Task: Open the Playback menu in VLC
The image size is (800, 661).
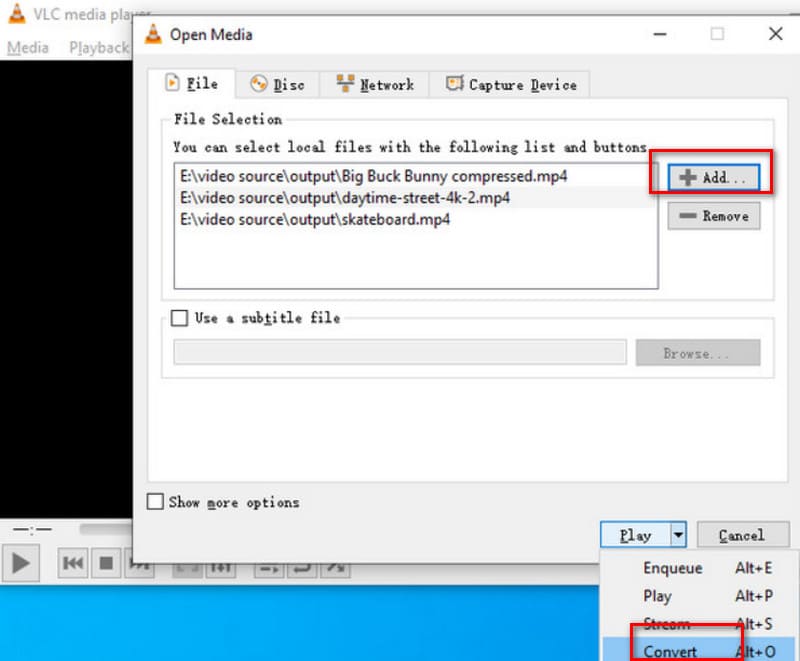Action: 98,47
